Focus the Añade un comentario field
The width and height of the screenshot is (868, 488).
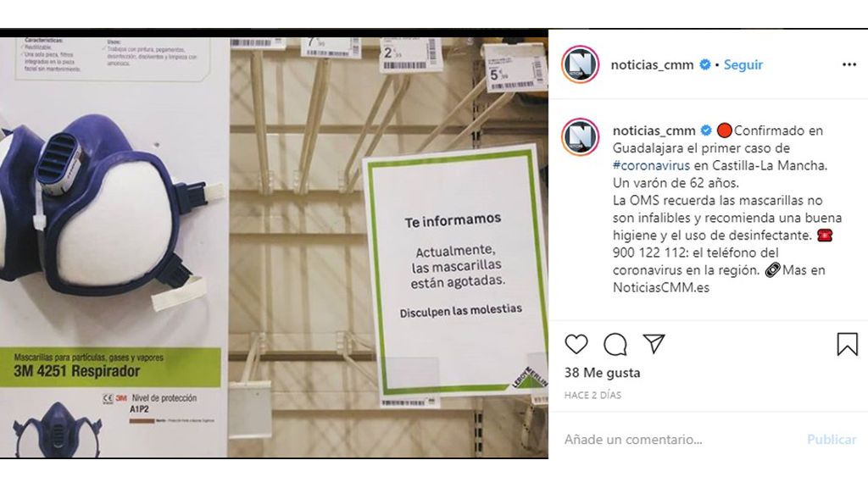681,440
